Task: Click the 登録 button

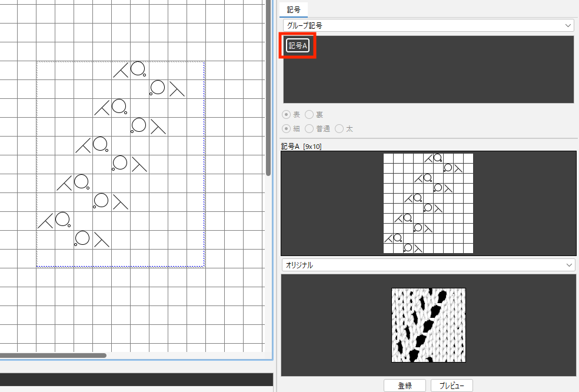Action: tap(405, 386)
